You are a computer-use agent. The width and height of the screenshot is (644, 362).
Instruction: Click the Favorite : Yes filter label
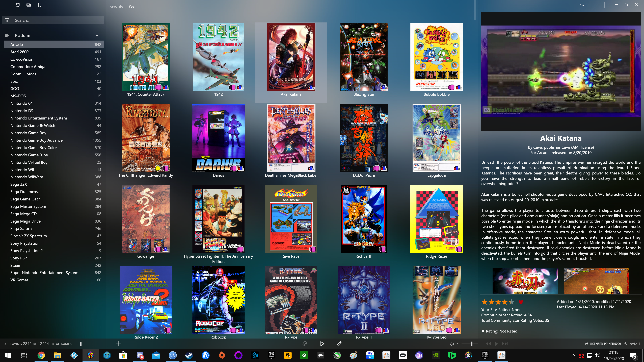click(122, 7)
